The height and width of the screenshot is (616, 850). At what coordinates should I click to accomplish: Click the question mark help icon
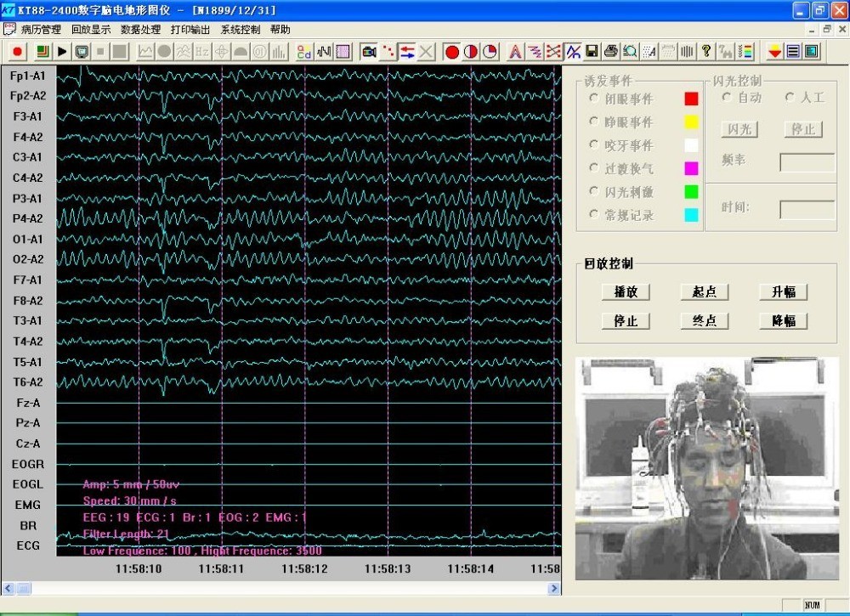(x=705, y=51)
